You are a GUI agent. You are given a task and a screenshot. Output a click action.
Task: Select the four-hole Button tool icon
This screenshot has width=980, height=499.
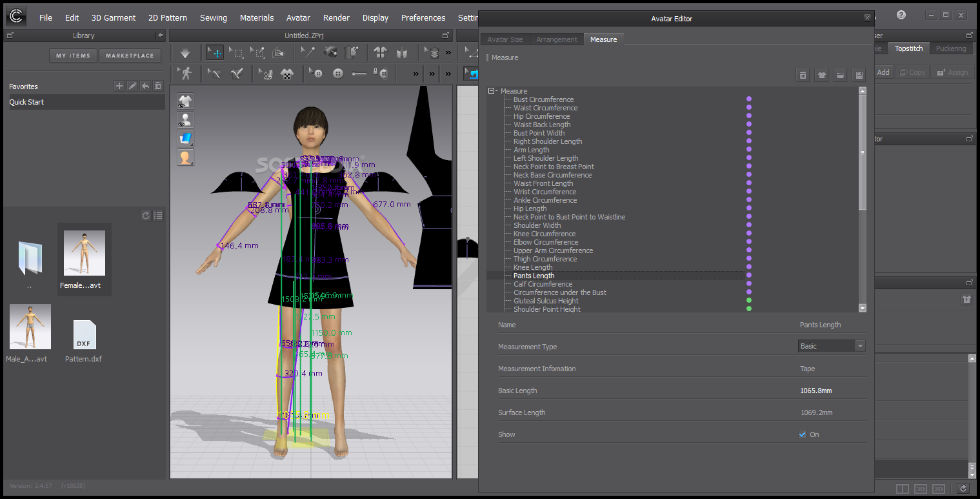pyautogui.click(x=337, y=74)
